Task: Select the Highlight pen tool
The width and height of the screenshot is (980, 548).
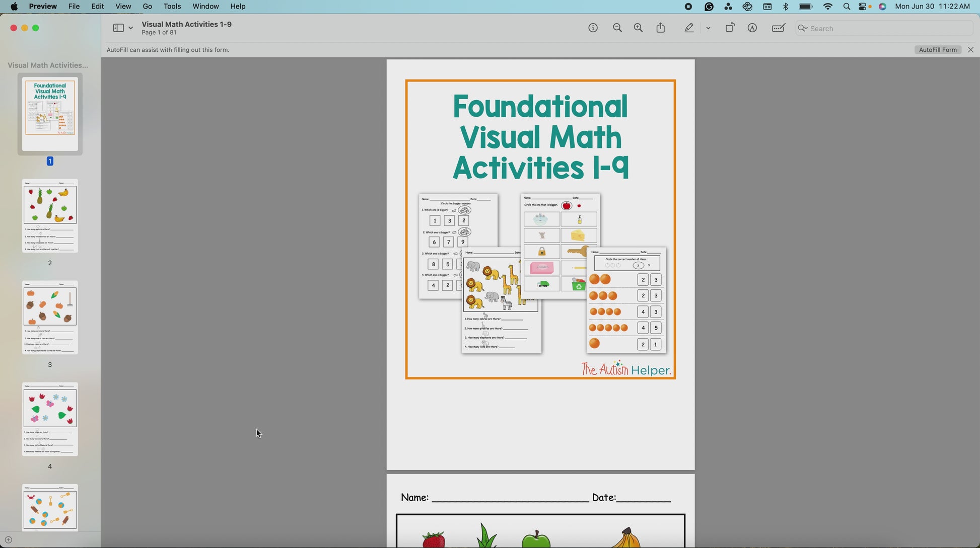Action: pos(689,28)
